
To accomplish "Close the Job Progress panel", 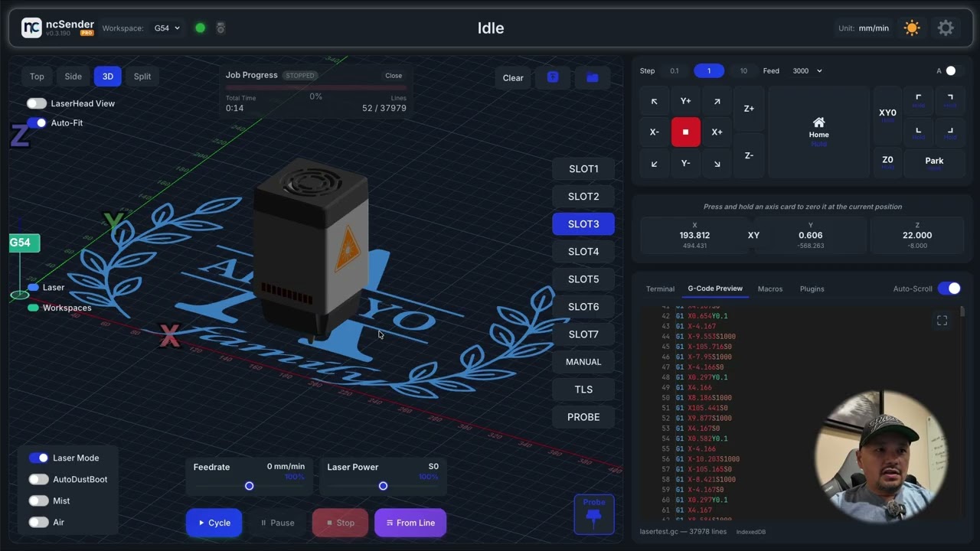I will click(x=394, y=76).
